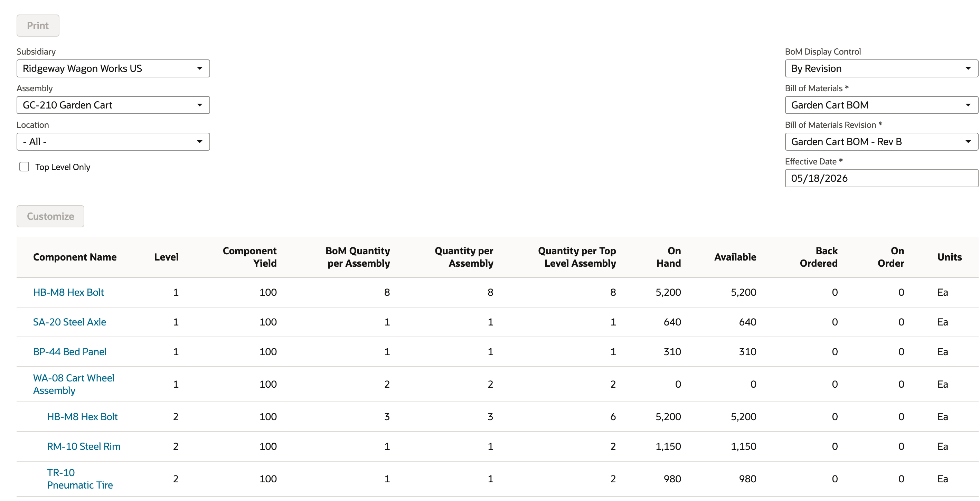The image size is (980, 501).
Task: Click the BoM Quantity per Assembly header
Action: click(x=358, y=257)
